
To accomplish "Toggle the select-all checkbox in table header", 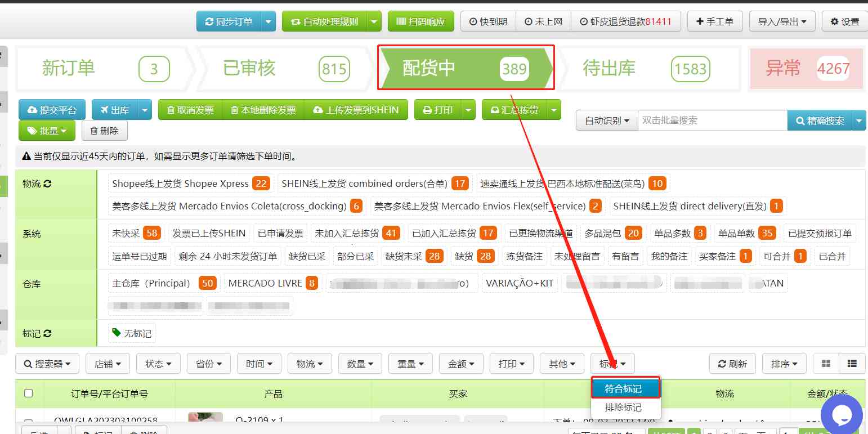I will point(29,394).
